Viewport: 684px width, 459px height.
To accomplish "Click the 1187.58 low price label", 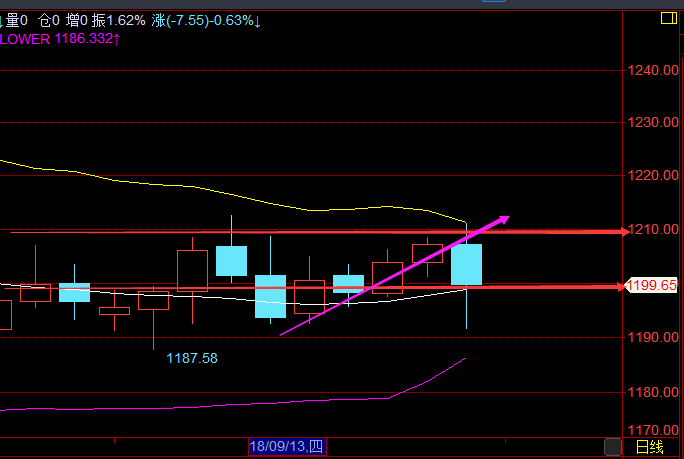I will tap(192, 357).
